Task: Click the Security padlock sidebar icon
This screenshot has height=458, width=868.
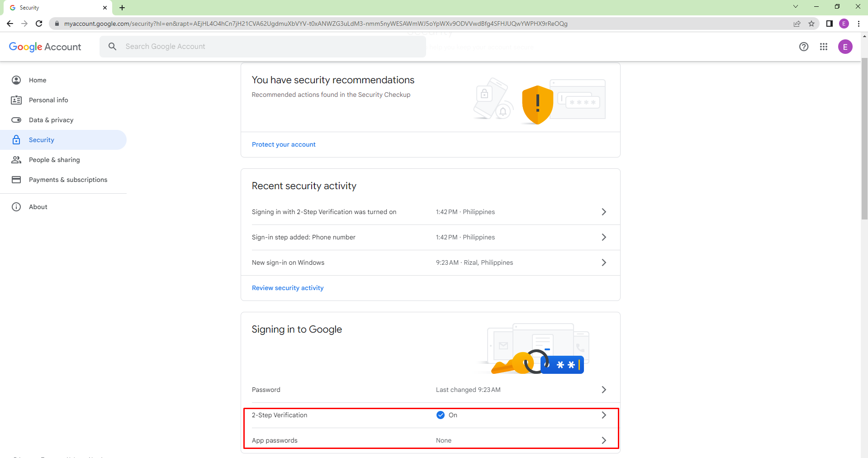Action: point(16,139)
